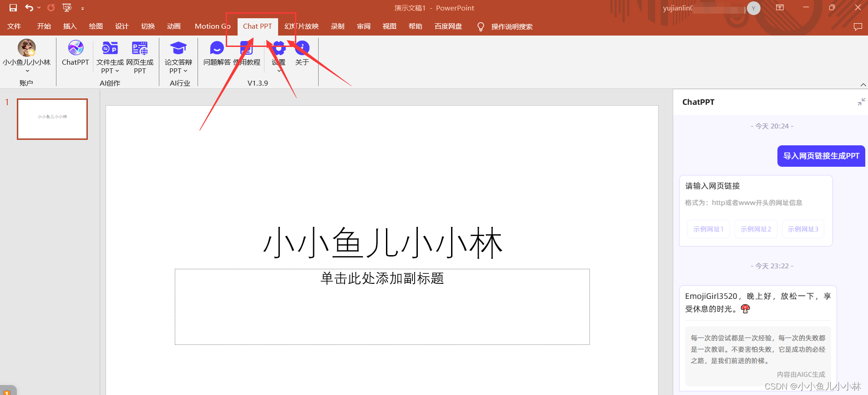Click the subtitle placeholder 单击此处添加副标题
This screenshot has width=868, height=395.
[382, 278]
